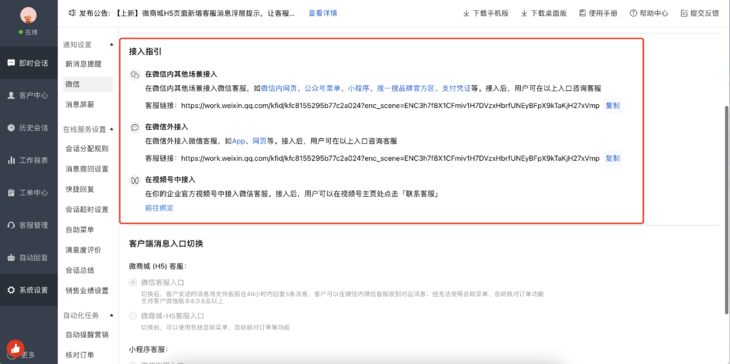Open 工单中心 clipboard icon
The image size is (730, 364).
pyautogui.click(x=11, y=193)
